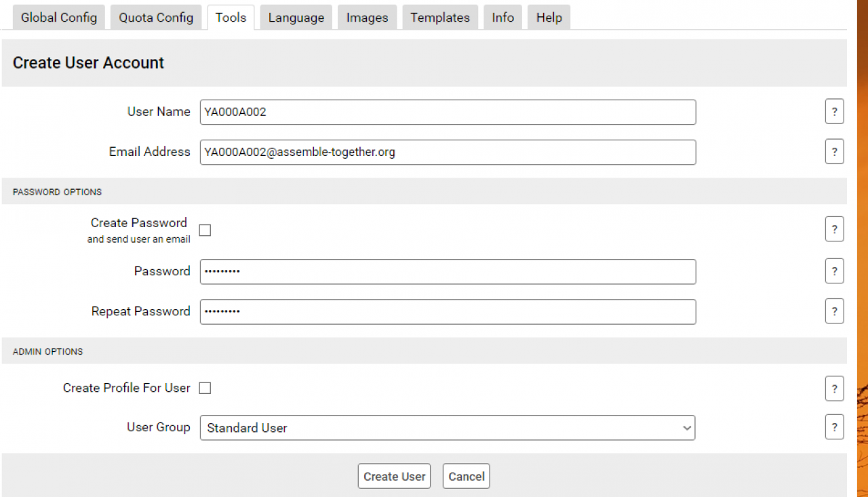Viewport: 868px width, 497px height.
Task: Click the help icon beside User Name
Action: pos(834,112)
